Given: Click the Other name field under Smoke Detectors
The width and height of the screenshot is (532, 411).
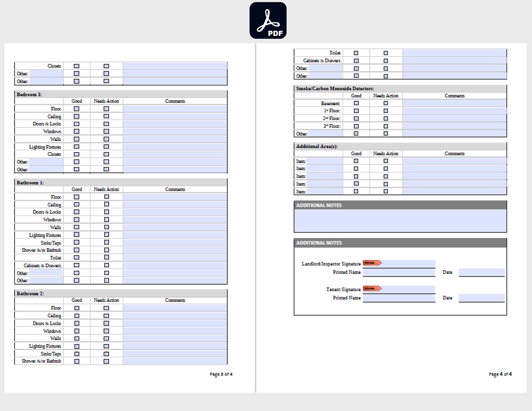Looking at the screenshot, I should (326, 134).
